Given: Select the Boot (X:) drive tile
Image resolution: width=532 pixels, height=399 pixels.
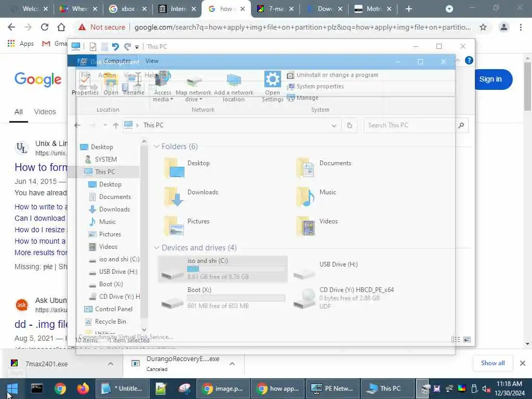Looking at the screenshot, I should (x=222, y=298).
